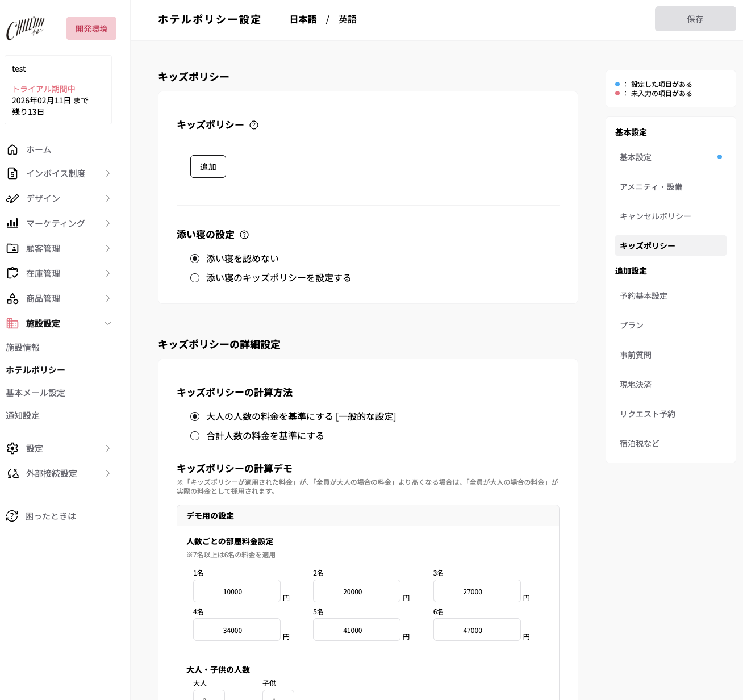The width and height of the screenshot is (743, 700).
Task: Open 施設情報 submenu item
Action: [23, 347]
